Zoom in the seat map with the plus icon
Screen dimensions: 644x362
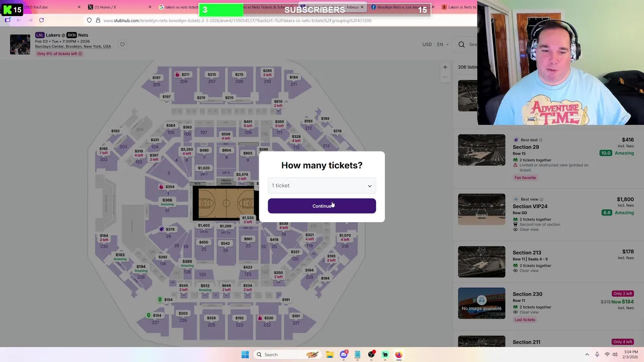[x=445, y=67]
